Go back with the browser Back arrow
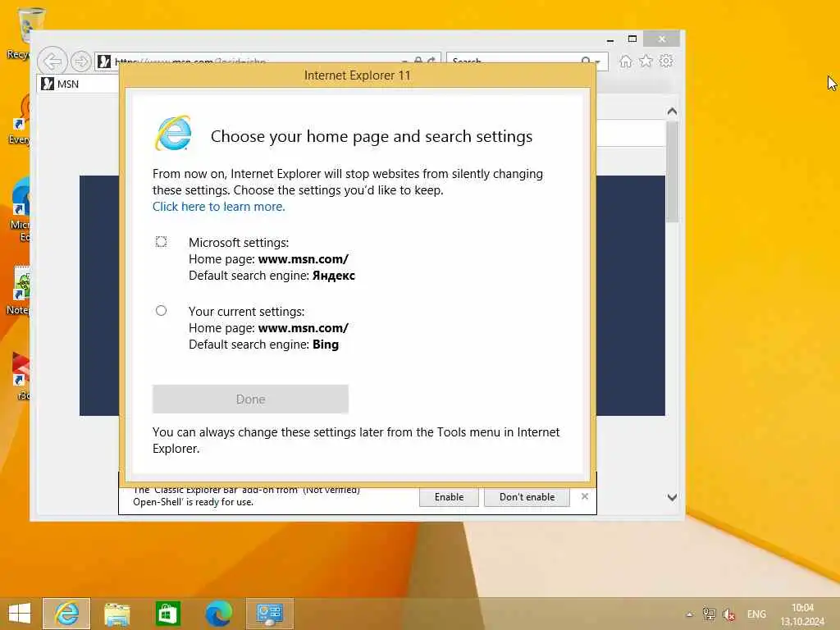The width and height of the screenshot is (840, 630). 52,62
